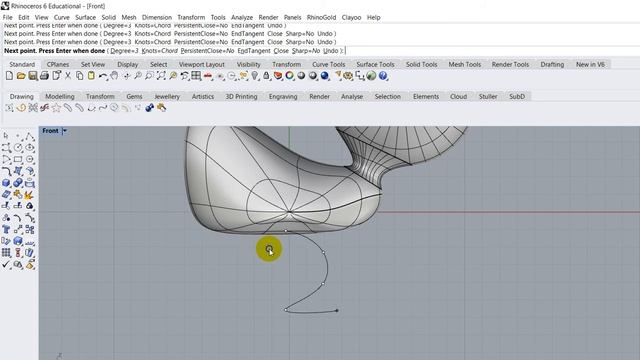Switch to the 3D Printing tab

click(x=241, y=97)
